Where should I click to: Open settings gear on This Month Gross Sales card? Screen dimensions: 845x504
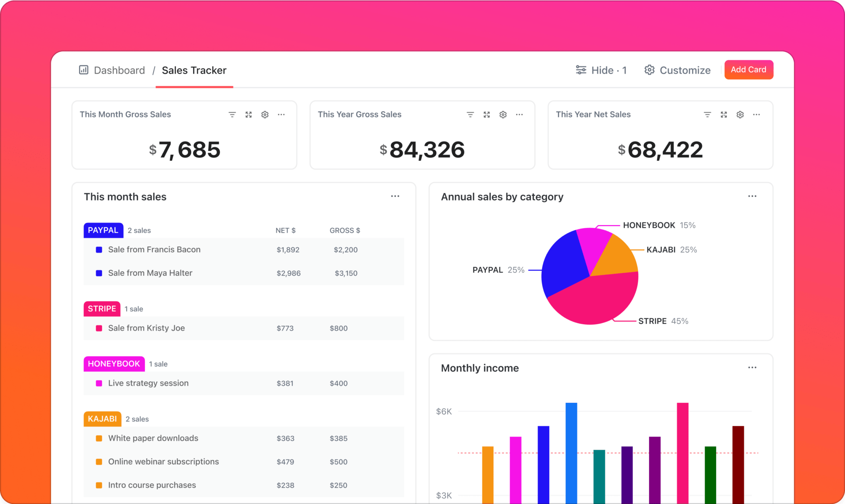pos(265,114)
